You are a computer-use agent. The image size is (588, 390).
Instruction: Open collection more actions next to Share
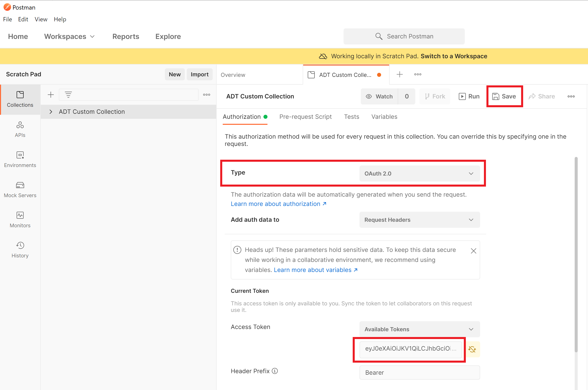point(571,96)
